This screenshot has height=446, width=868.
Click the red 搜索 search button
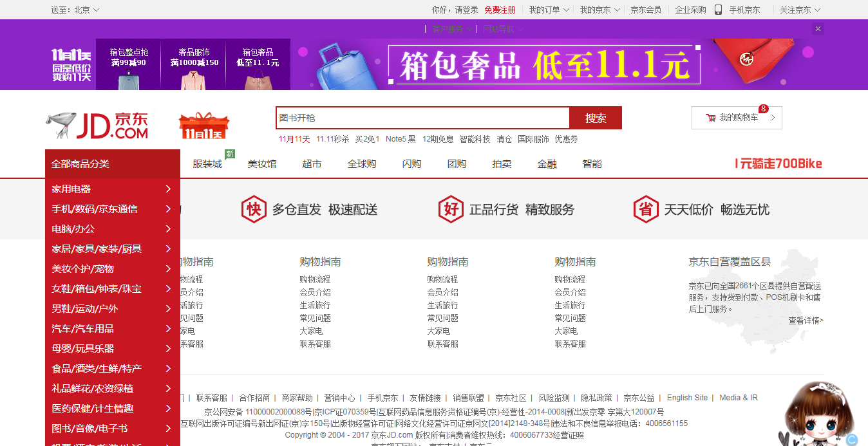click(x=596, y=118)
